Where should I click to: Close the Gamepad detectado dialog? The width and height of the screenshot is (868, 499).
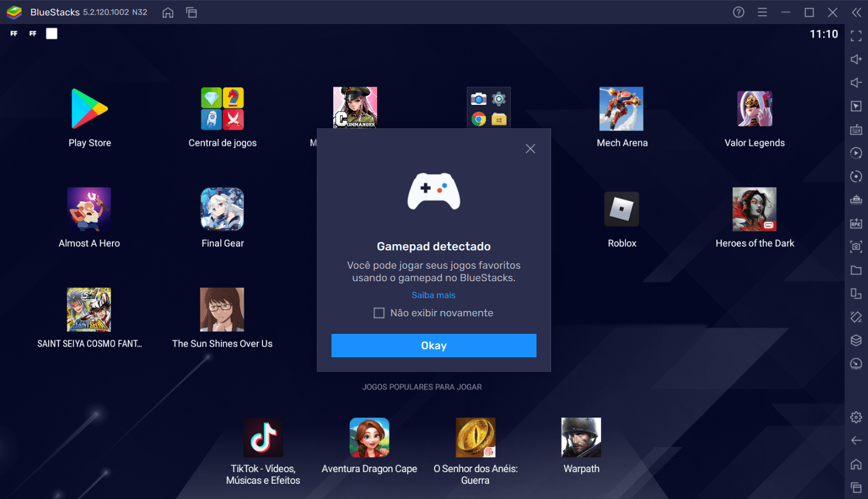point(530,149)
